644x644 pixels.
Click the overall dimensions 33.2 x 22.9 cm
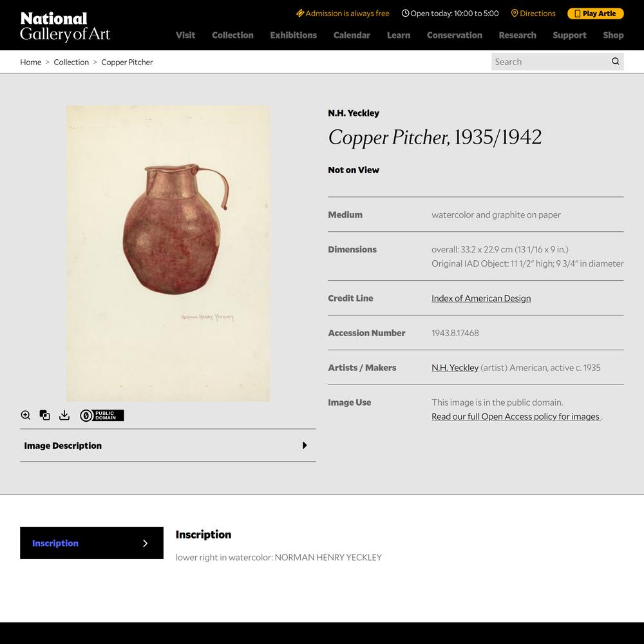tap(500, 250)
